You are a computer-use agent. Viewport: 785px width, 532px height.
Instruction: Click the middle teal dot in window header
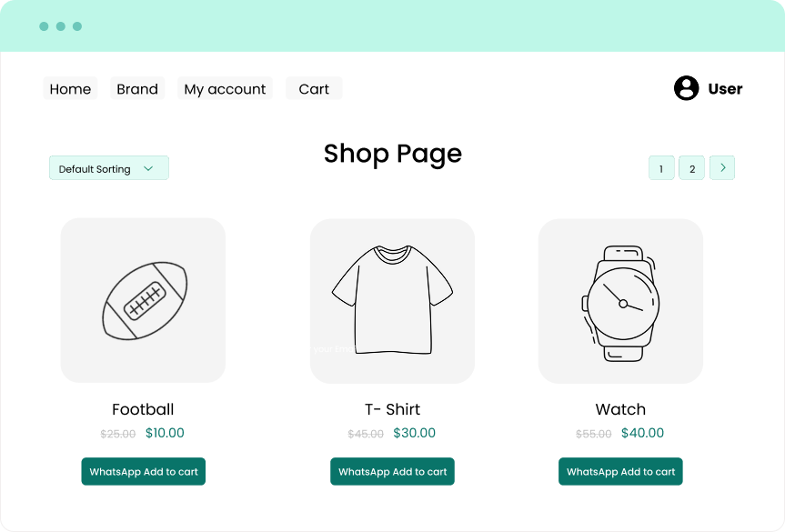pyautogui.click(x=62, y=25)
